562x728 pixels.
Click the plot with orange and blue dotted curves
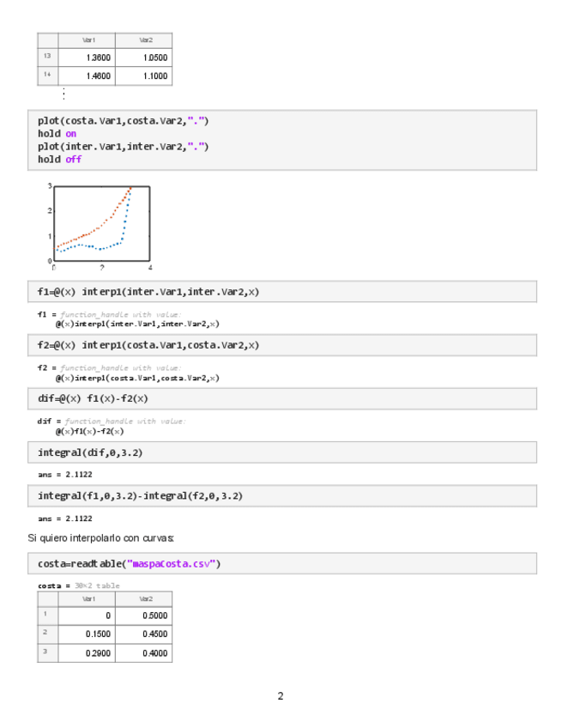pyautogui.click(x=101, y=222)
